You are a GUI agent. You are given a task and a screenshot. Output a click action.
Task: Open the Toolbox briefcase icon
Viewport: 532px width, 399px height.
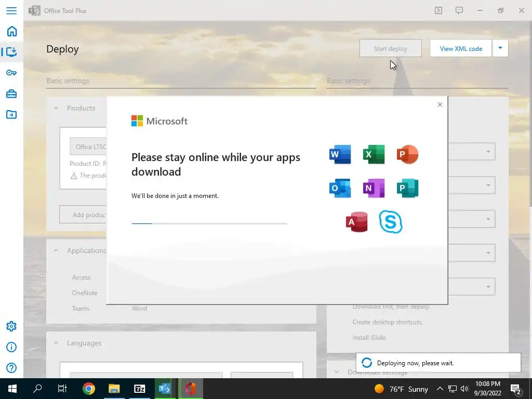pos(11,94)
